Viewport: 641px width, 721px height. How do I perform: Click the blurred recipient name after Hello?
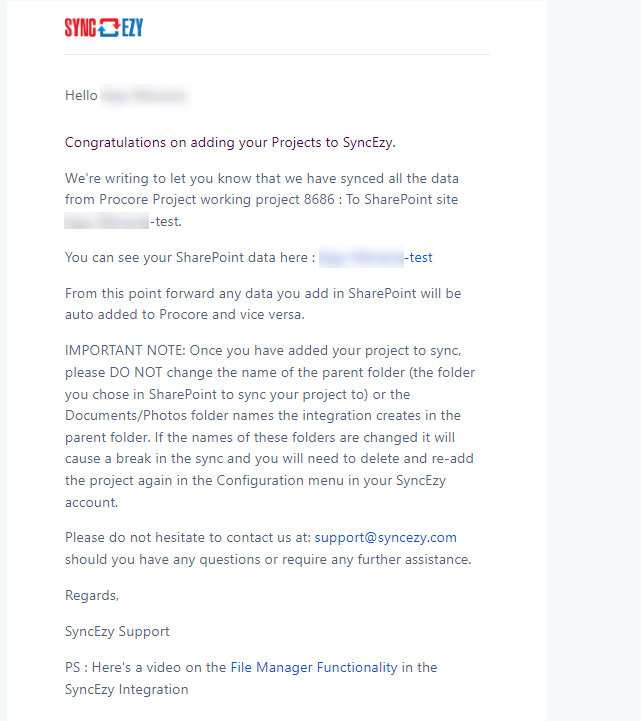pos(145,96)
